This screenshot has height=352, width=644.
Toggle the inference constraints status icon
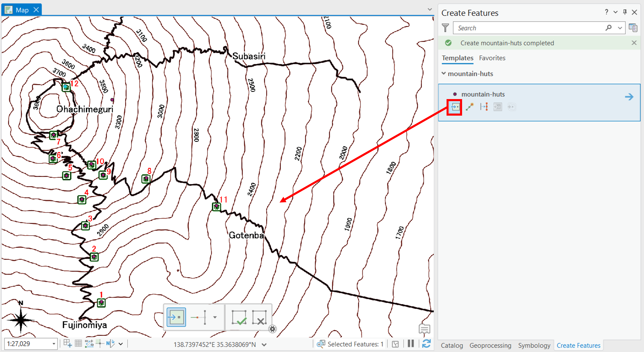(100, 344)
